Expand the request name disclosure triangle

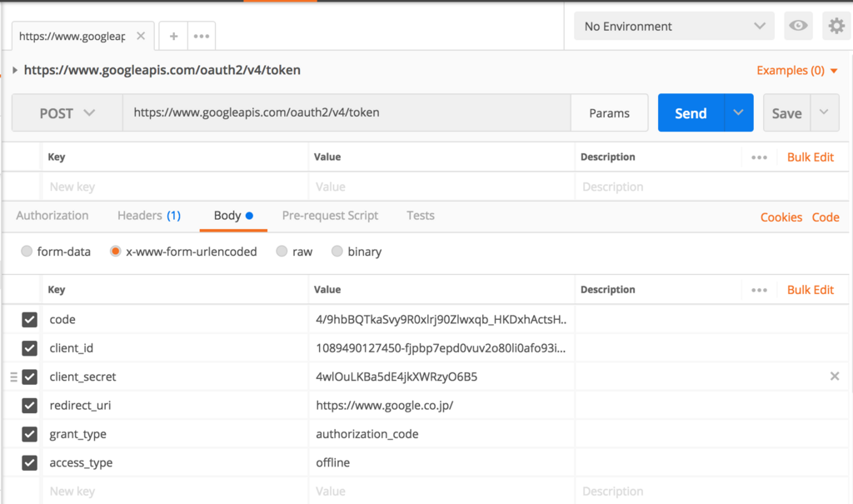pyautogui.click(x=15, y=70)
